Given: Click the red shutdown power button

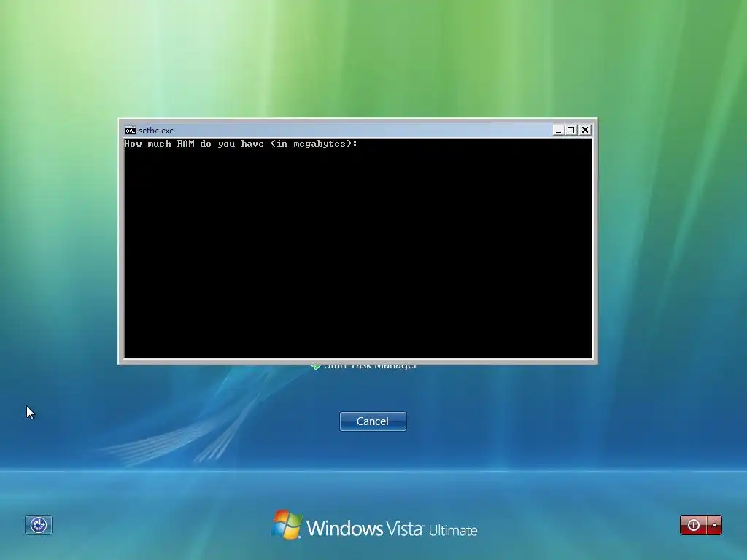Looking at the screenshot, I should [694, 525].
